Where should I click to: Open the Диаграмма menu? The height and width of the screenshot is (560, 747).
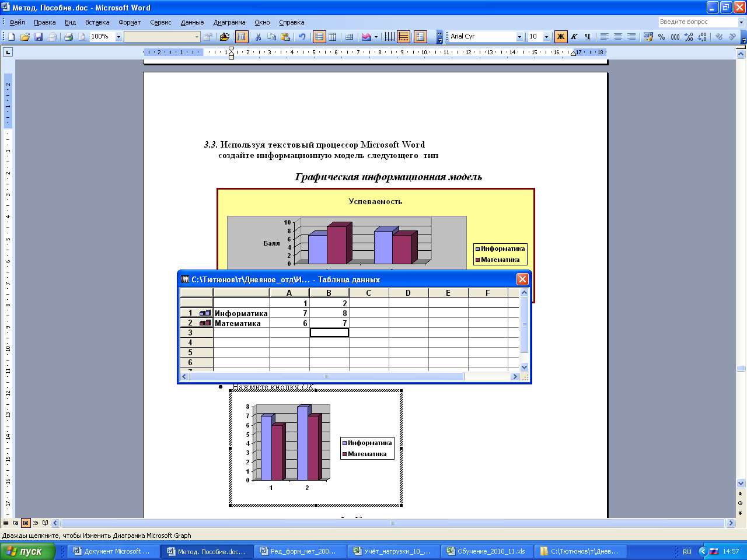tap(229, 22)
